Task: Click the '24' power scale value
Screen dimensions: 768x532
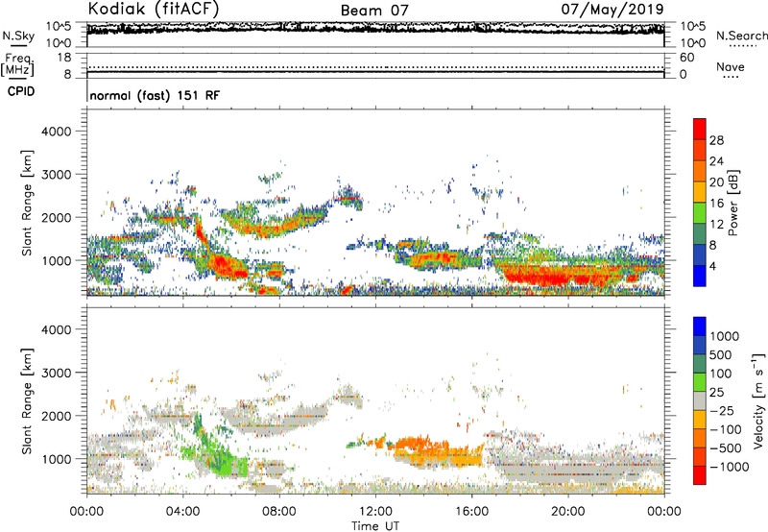Action: point(716,161)
